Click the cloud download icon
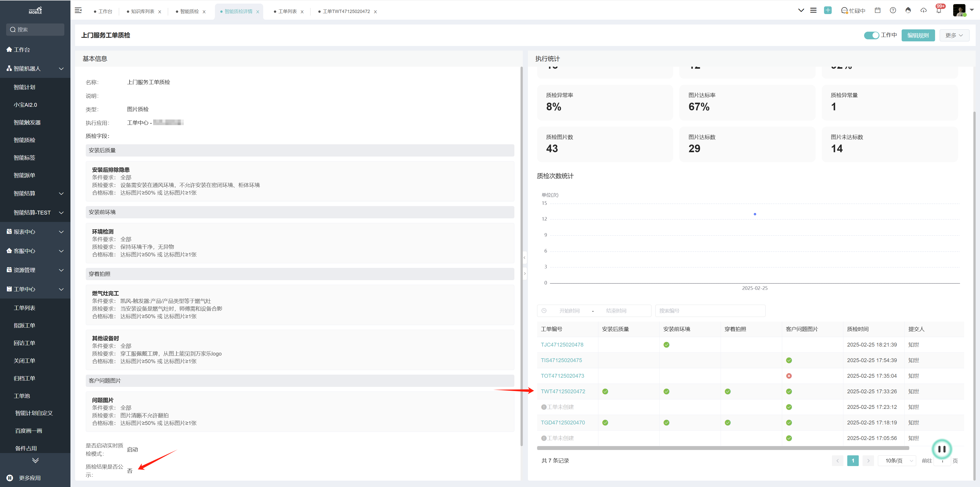 (923, 10)
